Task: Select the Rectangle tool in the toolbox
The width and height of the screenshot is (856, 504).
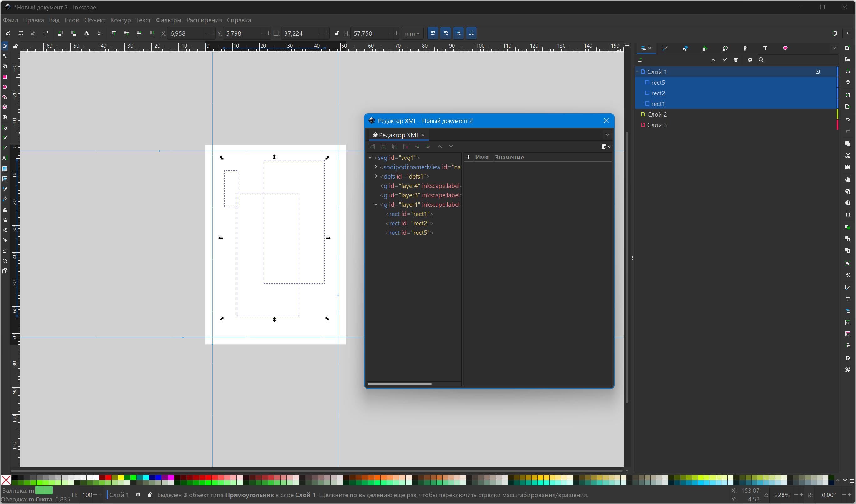Action: point(5,77)
